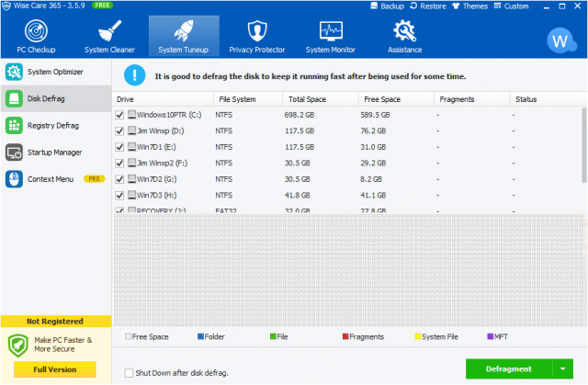Click the drive icon for Windows10PTR (C:)
The image size is (588, 385).
[x=131, y=114]
